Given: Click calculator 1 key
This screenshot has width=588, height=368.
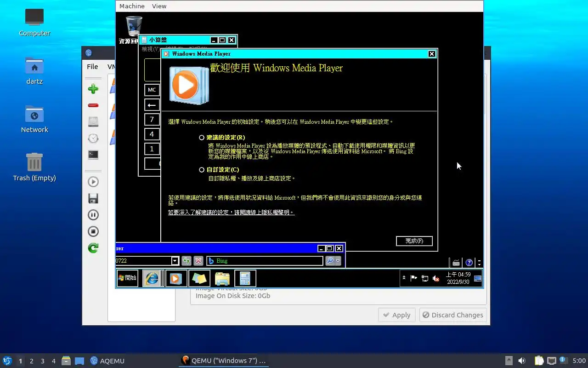Looking at the screenshot, I should coord(152,149).
